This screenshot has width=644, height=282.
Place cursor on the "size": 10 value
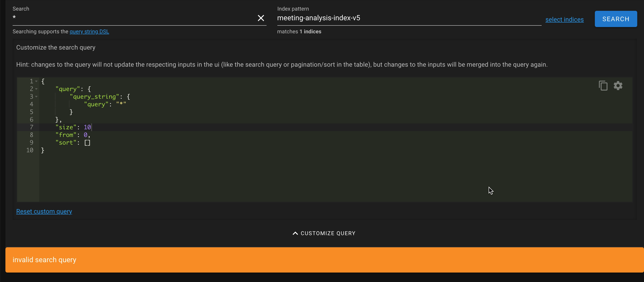point(87,127)
